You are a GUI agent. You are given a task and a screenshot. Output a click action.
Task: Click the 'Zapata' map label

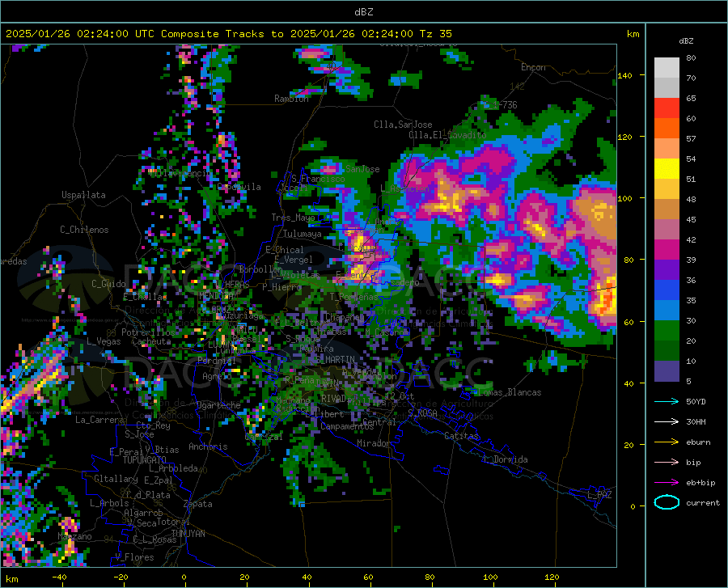coord(198,504)
